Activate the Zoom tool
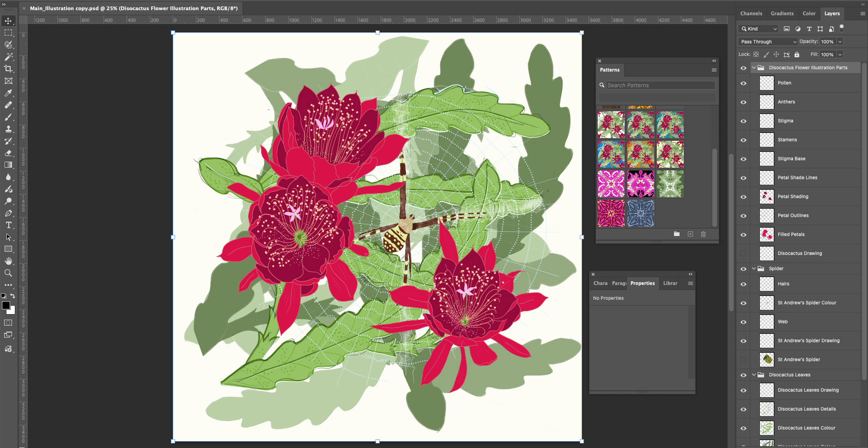This screenshot has height=448, width=868. (8, 273)
